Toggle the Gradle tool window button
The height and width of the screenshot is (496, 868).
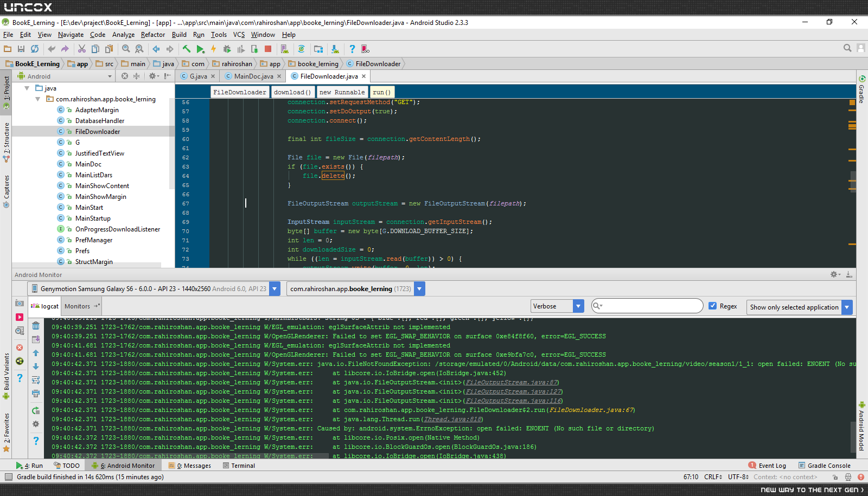click(x=861, y=89)
